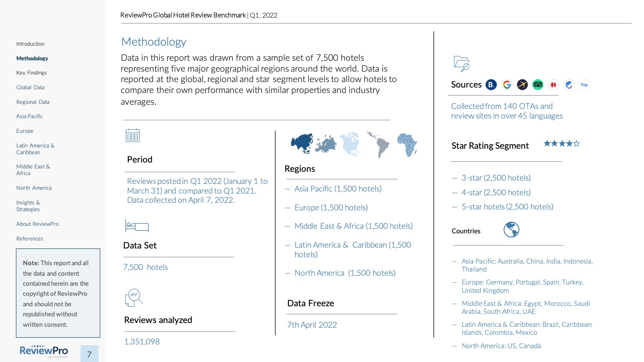Open Global Data section
Viewport: 644px width, 362px height.
pos(30,88)
